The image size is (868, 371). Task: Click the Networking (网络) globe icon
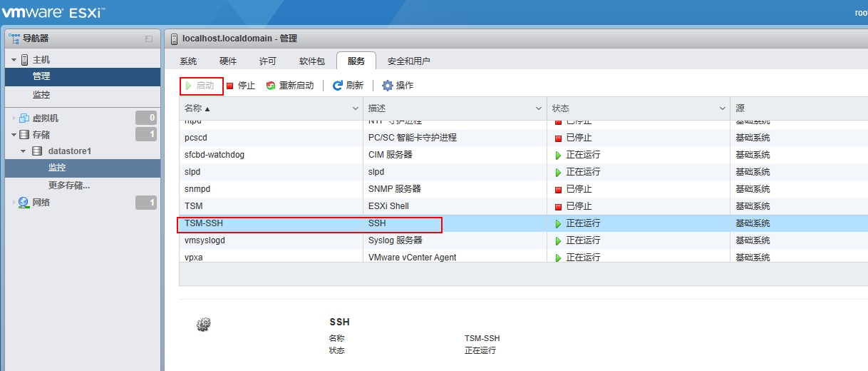[24, 203]
